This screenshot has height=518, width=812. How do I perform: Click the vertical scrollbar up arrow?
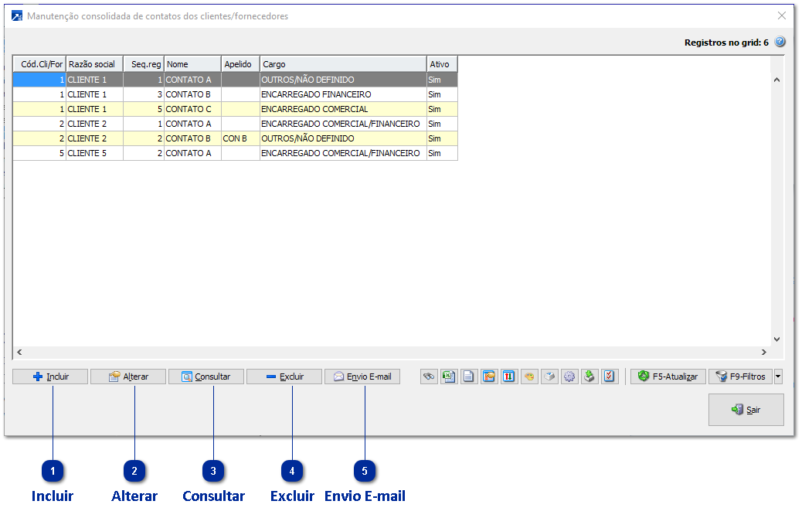pyautogui.click(x=776, y=80)
